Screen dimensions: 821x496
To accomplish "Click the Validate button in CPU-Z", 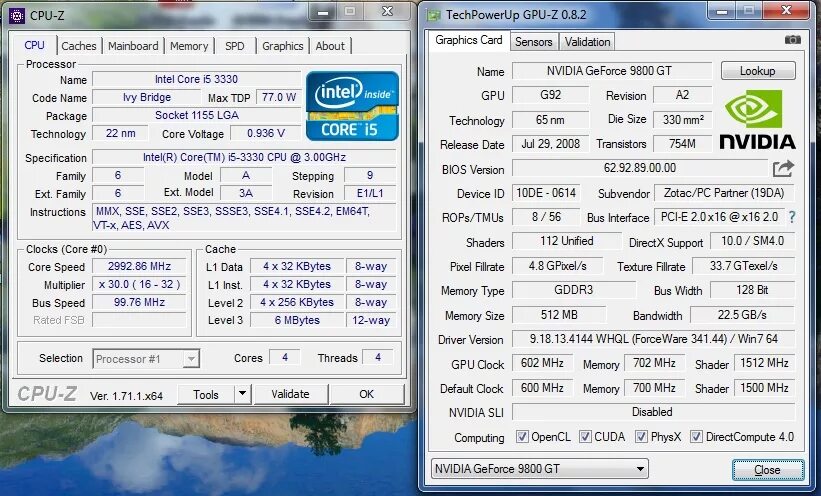I will pos(291,394).
